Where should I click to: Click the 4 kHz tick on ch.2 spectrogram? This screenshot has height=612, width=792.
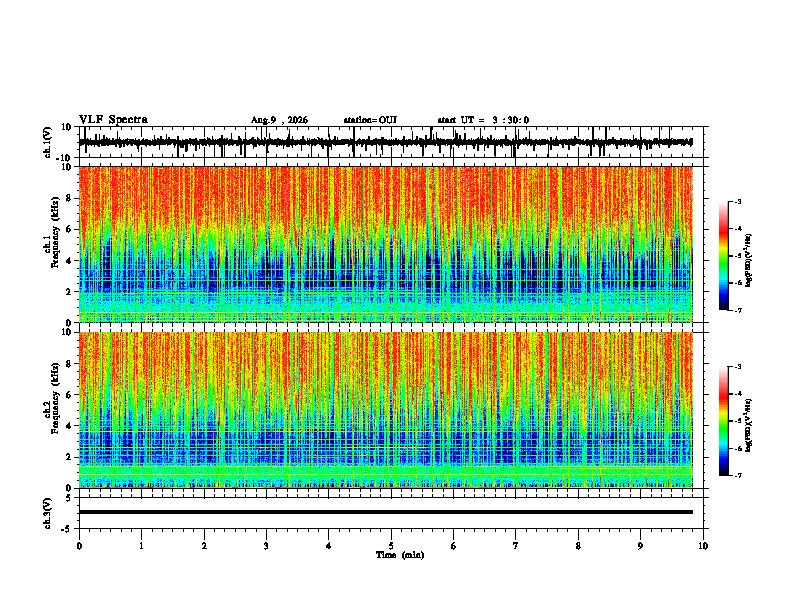70,426
